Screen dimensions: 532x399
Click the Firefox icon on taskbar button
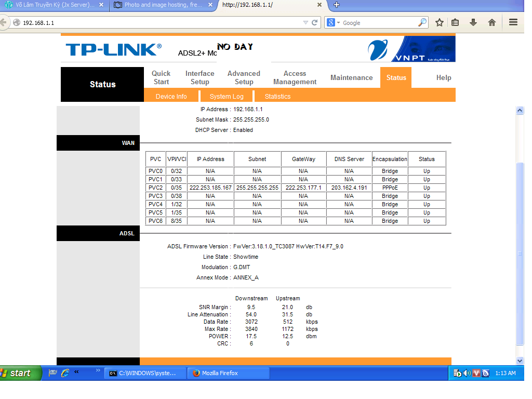196,373
